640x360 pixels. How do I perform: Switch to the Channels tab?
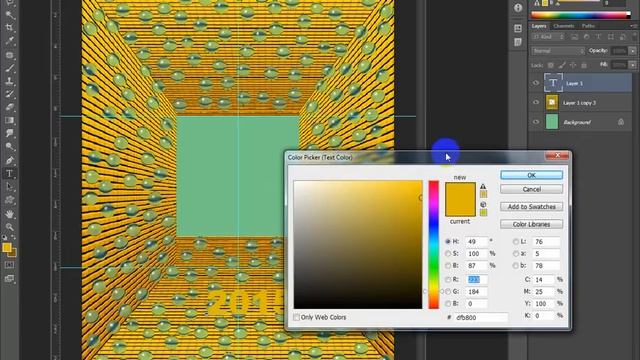(x=564, y=26)
